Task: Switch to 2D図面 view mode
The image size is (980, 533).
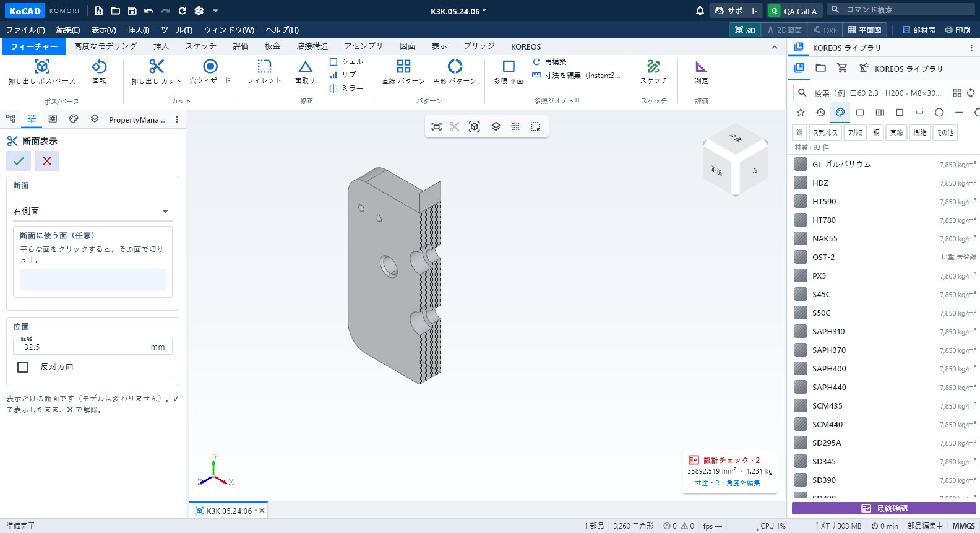Action: click(784, 30)
